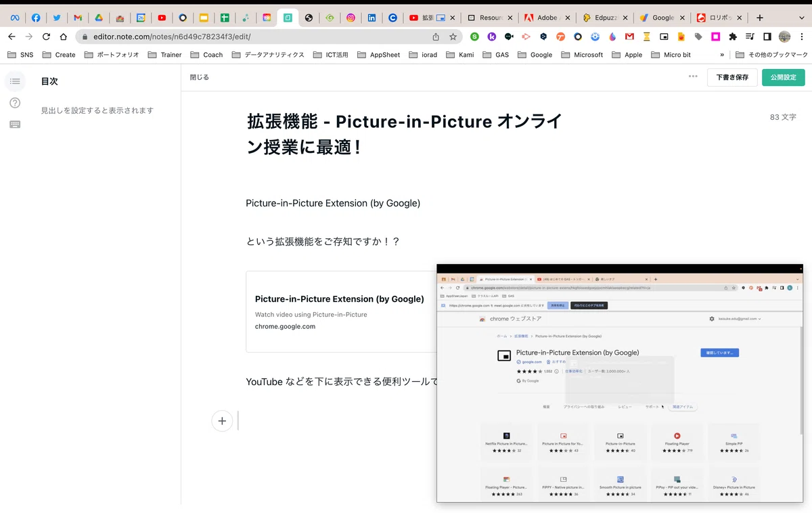Close the ロリポップ tab
Viewport: 812px width, 513px height.
point(739,18)
